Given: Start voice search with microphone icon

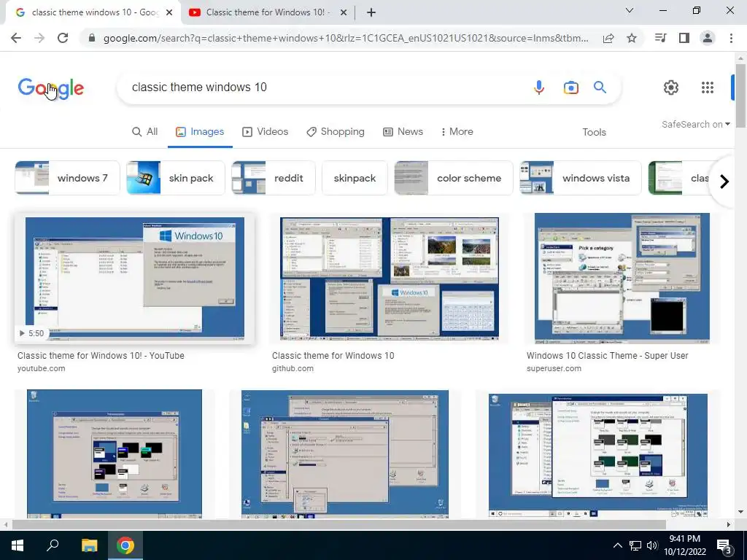Looking at the screenshot, I should [x=539, y=87].
